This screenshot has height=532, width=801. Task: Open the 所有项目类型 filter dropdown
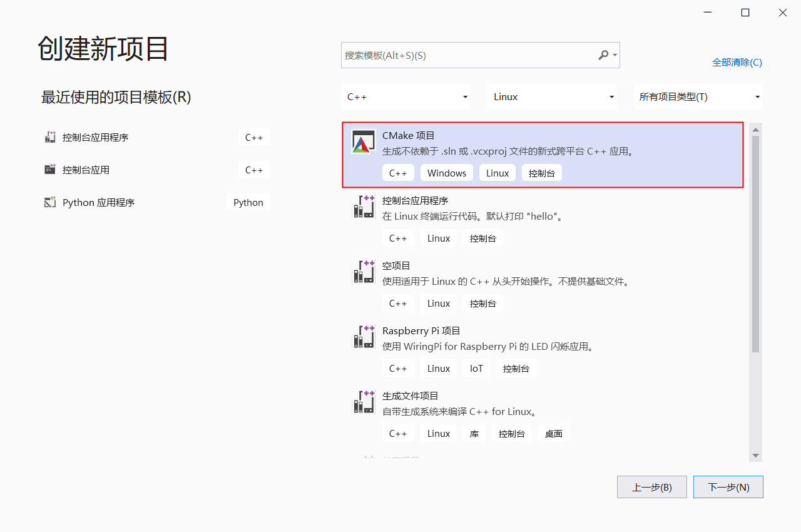tap(698, 97)
